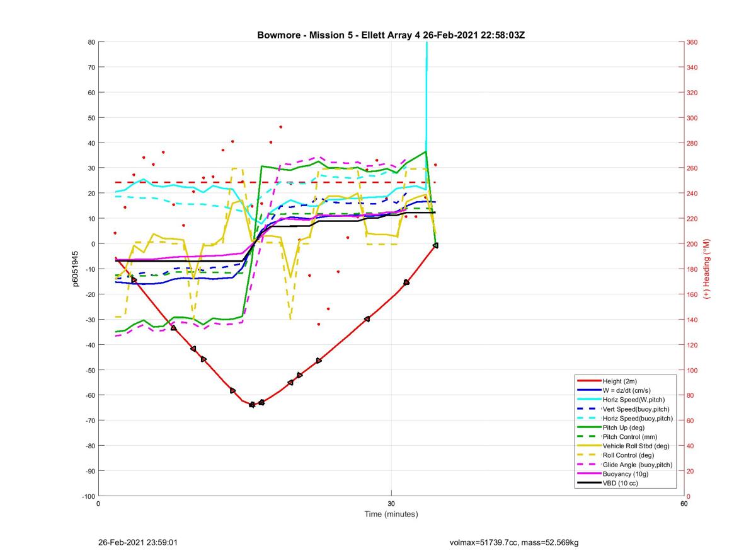Click the red '260' heading tick label

point(692,168)
